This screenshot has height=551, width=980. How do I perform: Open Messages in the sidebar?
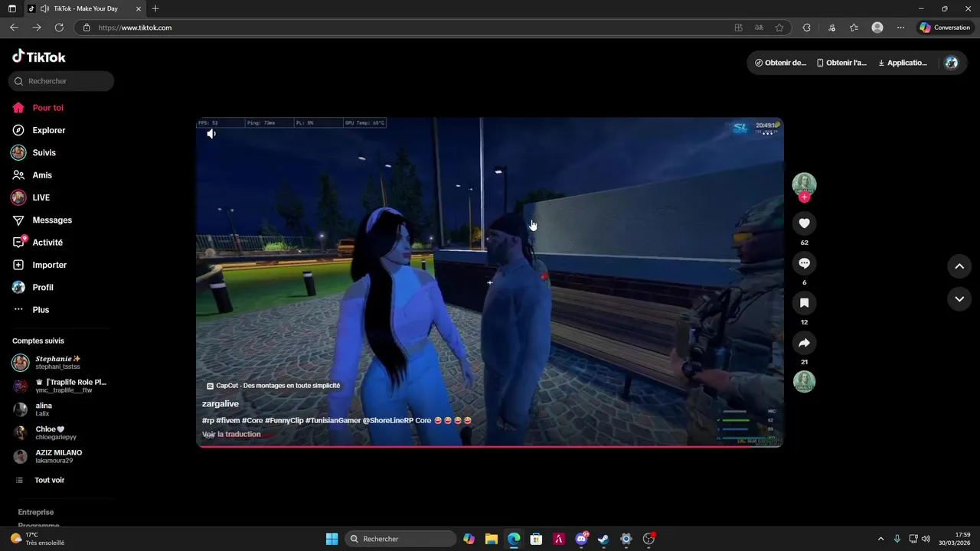[52, 220]
